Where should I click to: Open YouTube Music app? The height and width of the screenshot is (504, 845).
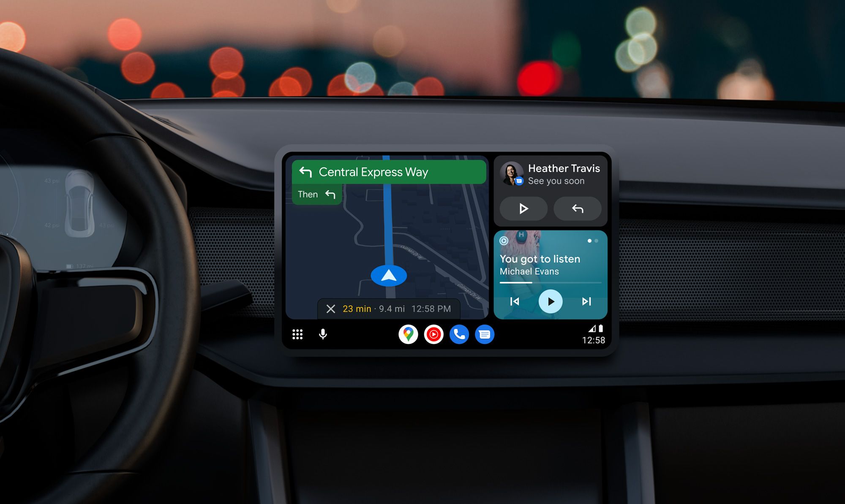pos(434,334)
